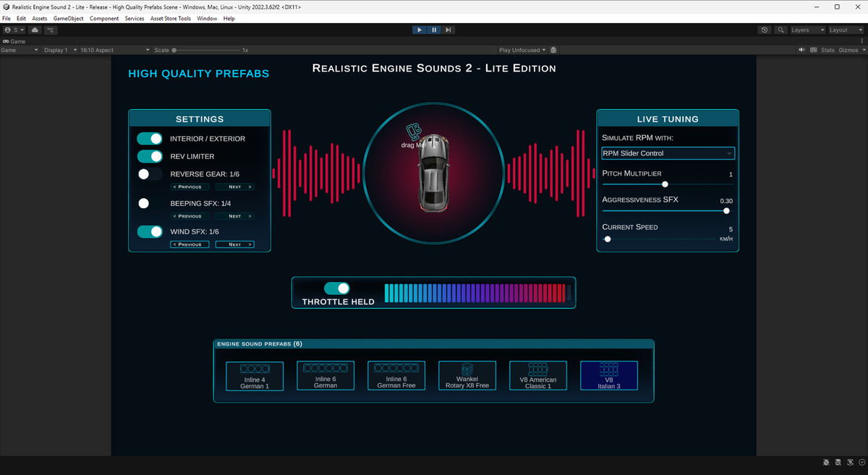Open the File menu
This screenshot has width=868, height=475.
click(x=7, y=18)
